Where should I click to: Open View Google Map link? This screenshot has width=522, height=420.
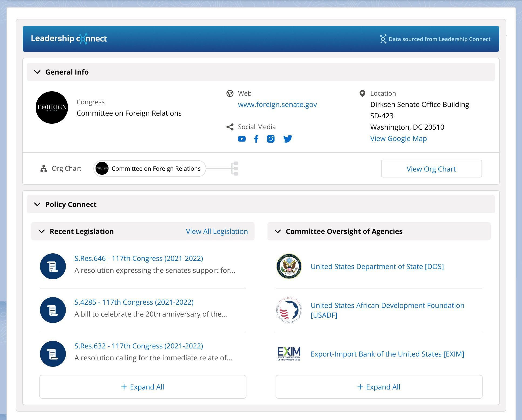pos(398,139)
